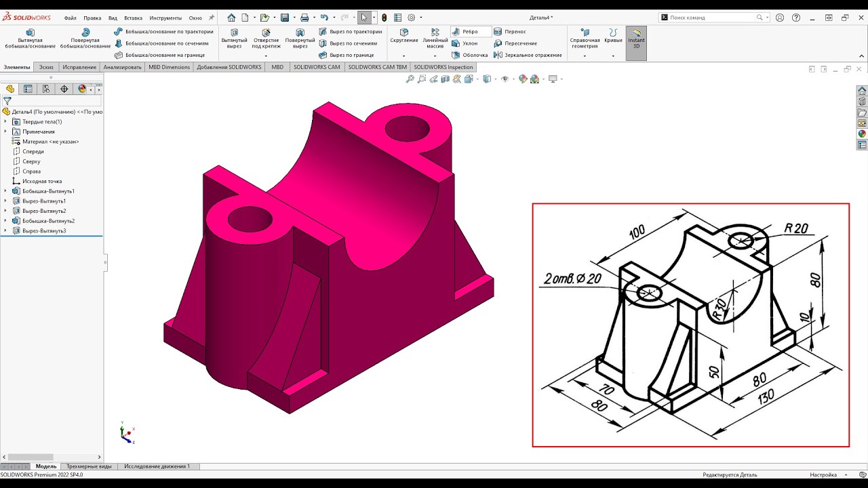Click the filter funnel in feature tree

(7, 101)
